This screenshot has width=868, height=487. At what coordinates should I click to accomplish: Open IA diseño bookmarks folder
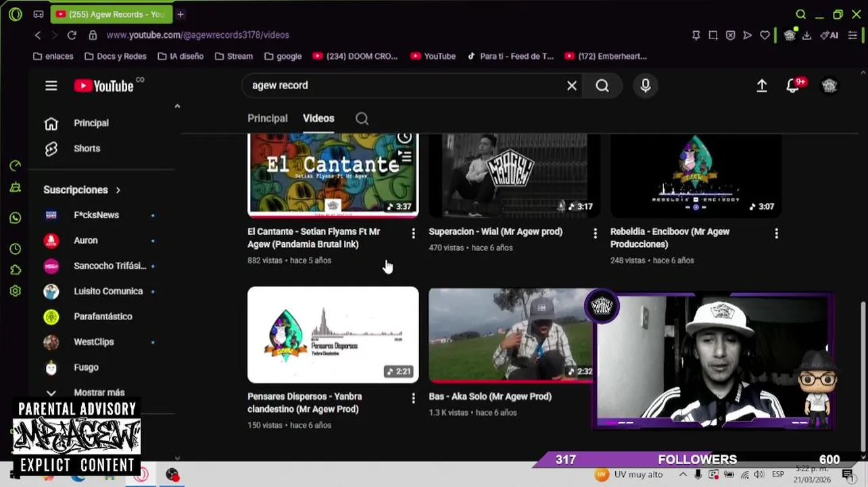pyautogui.click(x=180, y=56)
